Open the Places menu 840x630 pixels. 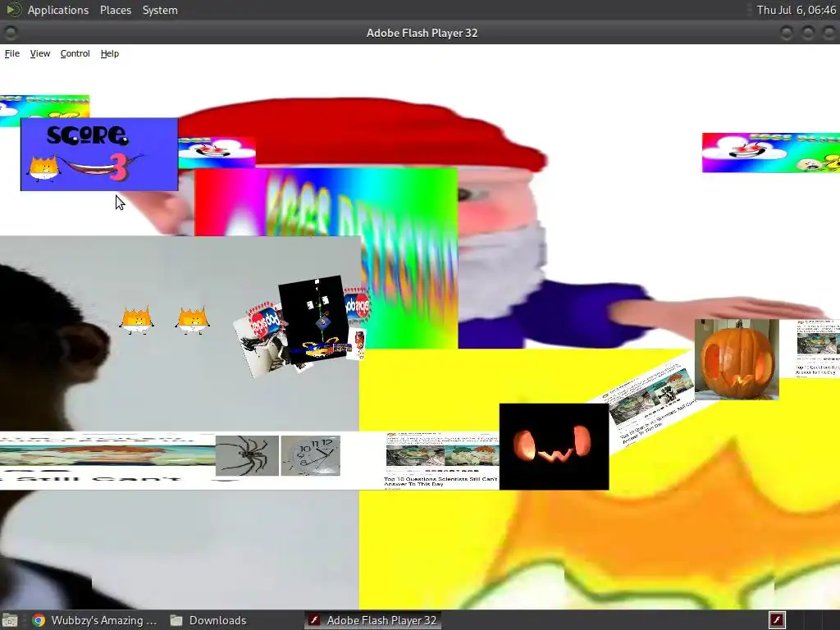click(x=116, y=10)
